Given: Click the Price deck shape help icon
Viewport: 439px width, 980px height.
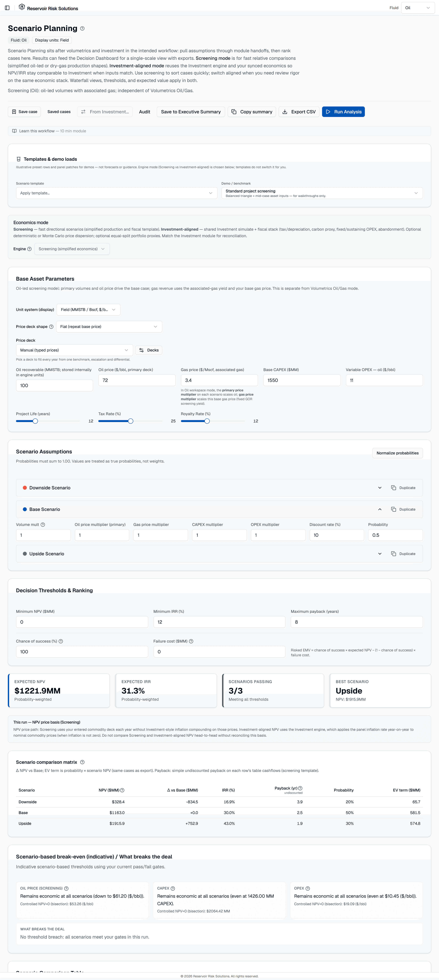Looking at the screenshot, I should (x=51, y=326).
